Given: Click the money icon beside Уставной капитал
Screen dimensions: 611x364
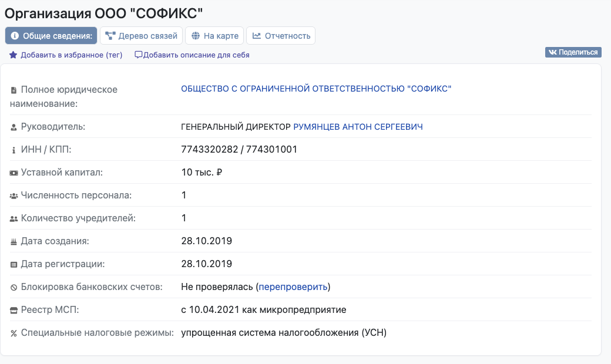Looking at the screenshot, I should click(14, 173).
